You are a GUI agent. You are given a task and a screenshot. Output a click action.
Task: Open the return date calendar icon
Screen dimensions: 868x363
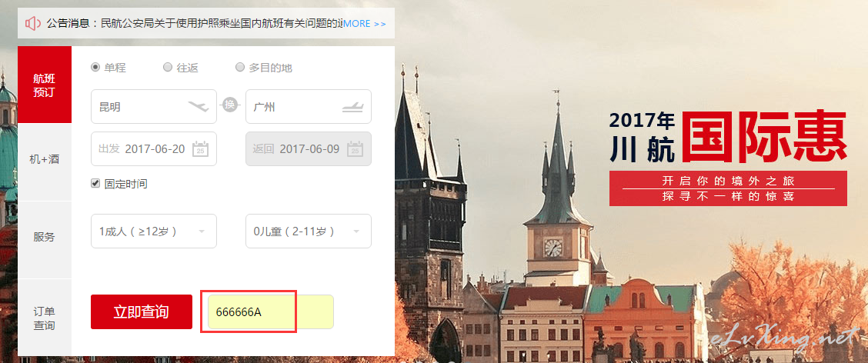click(x=355, y=149)
